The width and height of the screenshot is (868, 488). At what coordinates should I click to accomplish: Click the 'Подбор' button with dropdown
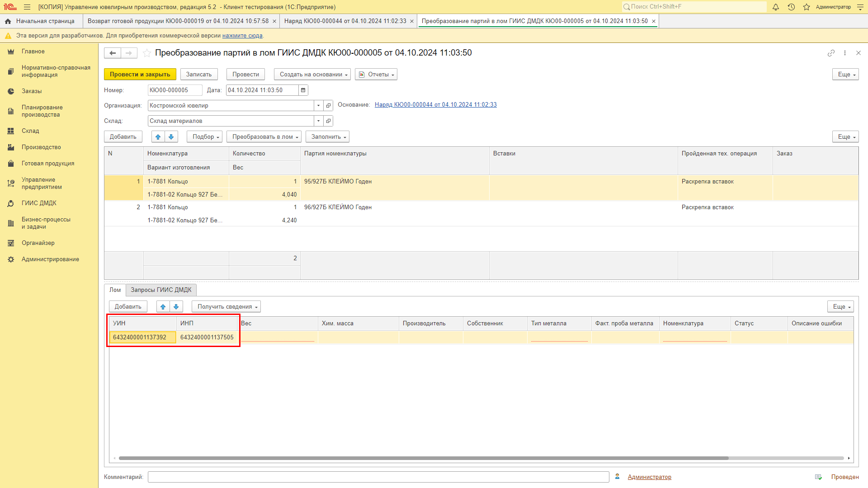tap(203, 136)
